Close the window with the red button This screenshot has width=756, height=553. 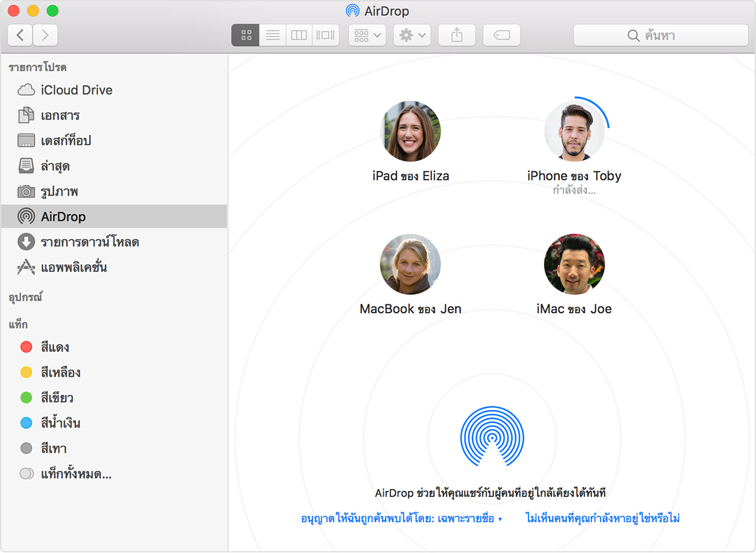pos(14,11)
